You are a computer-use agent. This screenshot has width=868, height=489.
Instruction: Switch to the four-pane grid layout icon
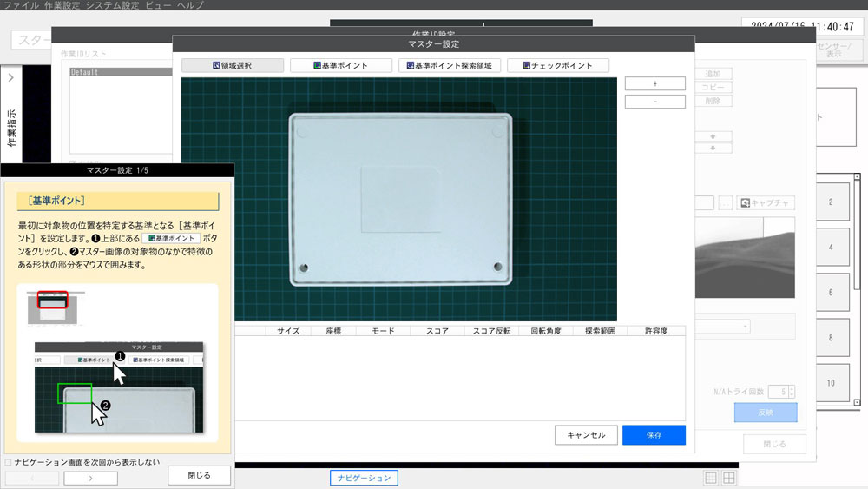coord(729,478)
